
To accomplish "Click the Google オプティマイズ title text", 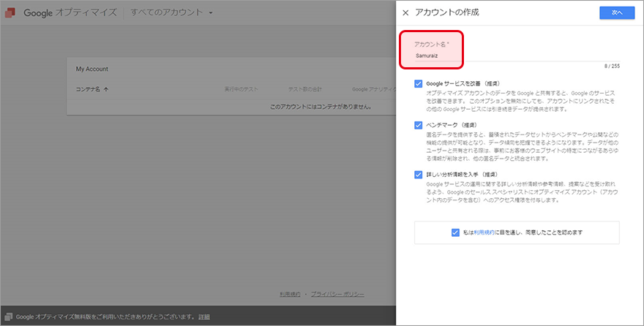I will pyautogui.click(x=70, y=12).
